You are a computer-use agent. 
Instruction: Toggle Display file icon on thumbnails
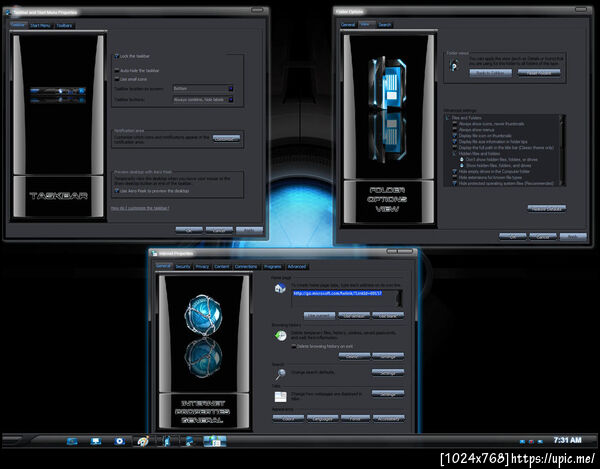(455, 136)
